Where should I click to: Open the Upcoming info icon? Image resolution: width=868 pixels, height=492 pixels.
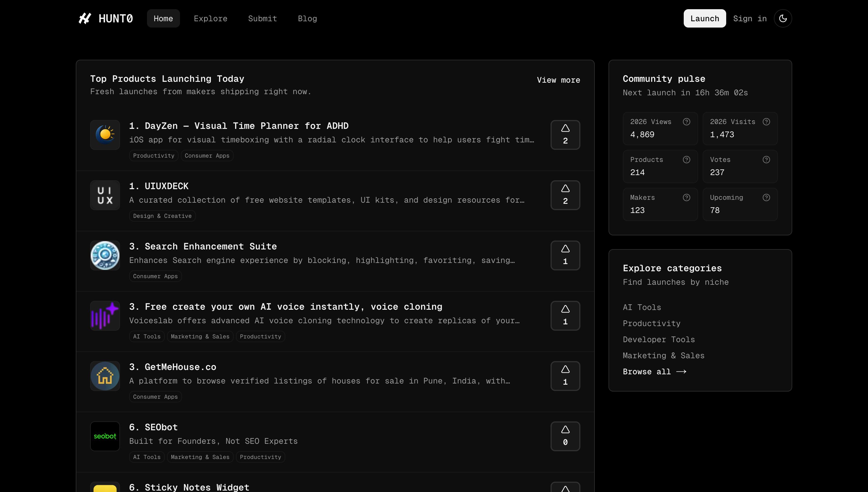point(766,197)
